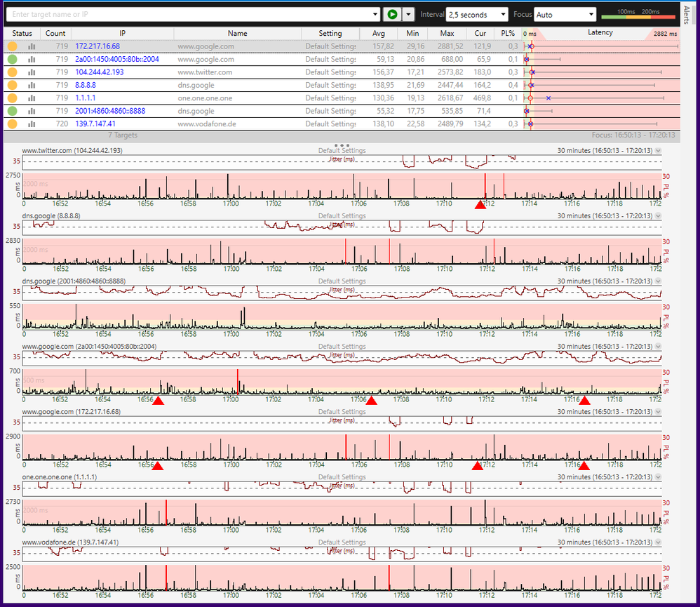Click the bar chart icon for 8.8.8.8
This screenshot has width=700, height=607.
[x=32, y=85]
